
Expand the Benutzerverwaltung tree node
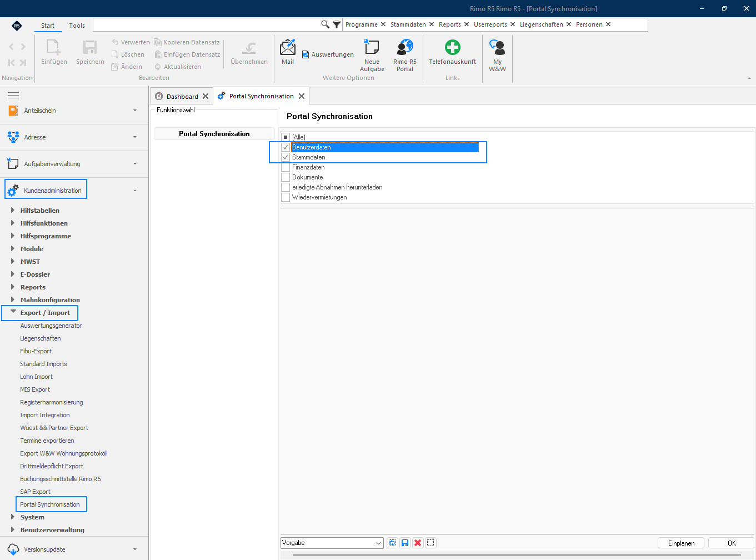(x=12, y=529)
